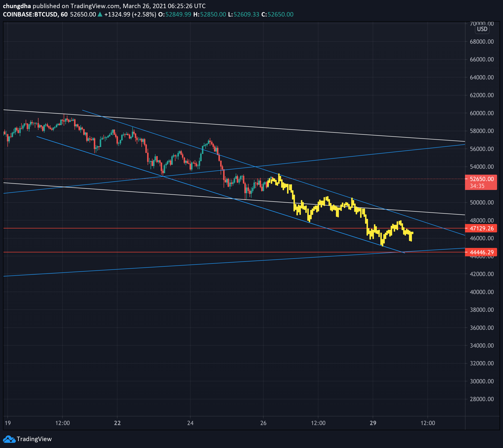Screen dimensions: 503x448
Task: Click the 38000.00 price axis label
Action: pyautogui.click(x=482, y=310)
